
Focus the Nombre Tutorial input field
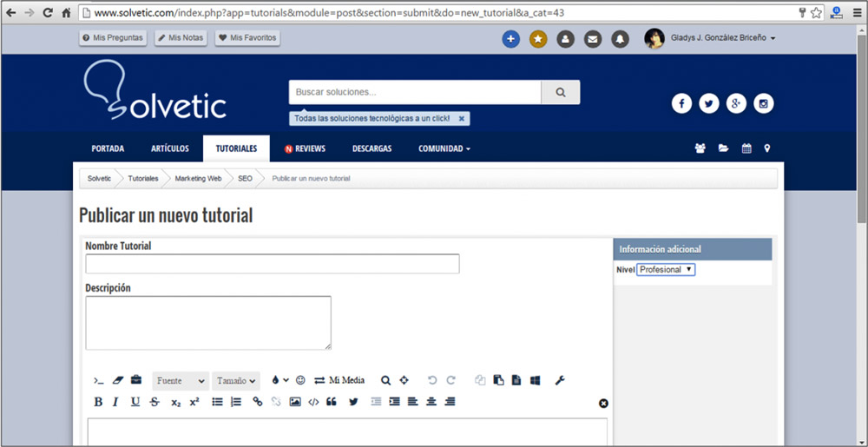pos(273,264)
